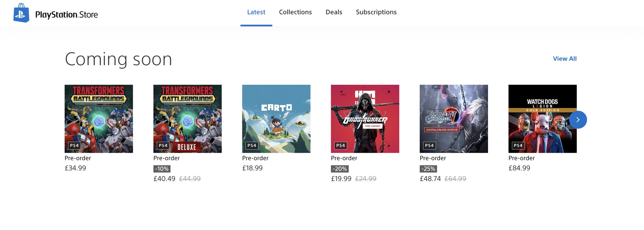The height and width of the screenshot is (230, 644).
Task: Open the Latest tab
Action: [x=256, y=12]
